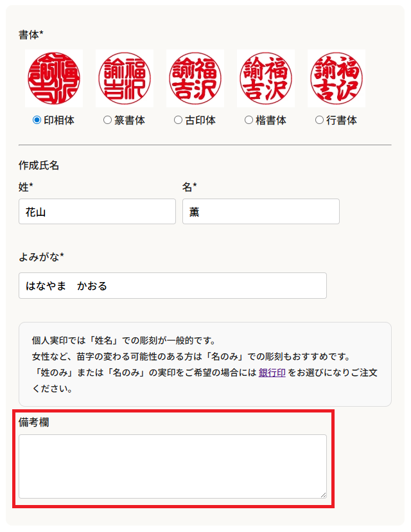Click inside the 備考欄 textarea

(x=172, y=466)
